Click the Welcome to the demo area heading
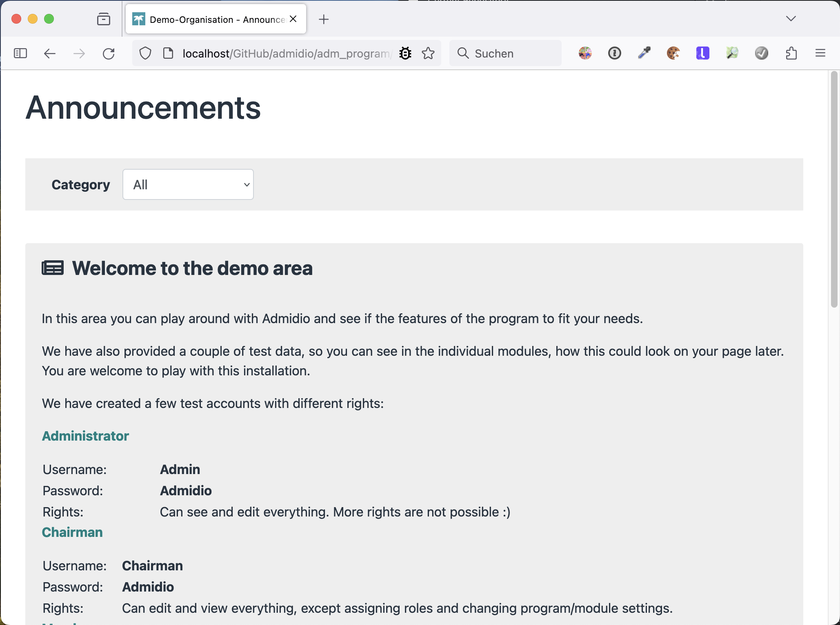The height and width of the screenshot is (625, 840). click(192, 268)
